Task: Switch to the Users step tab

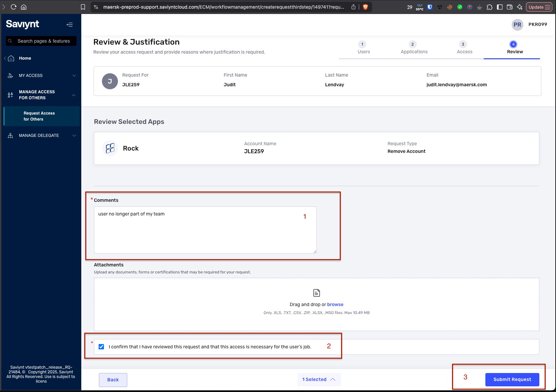Action: click(x=363, y=48)
